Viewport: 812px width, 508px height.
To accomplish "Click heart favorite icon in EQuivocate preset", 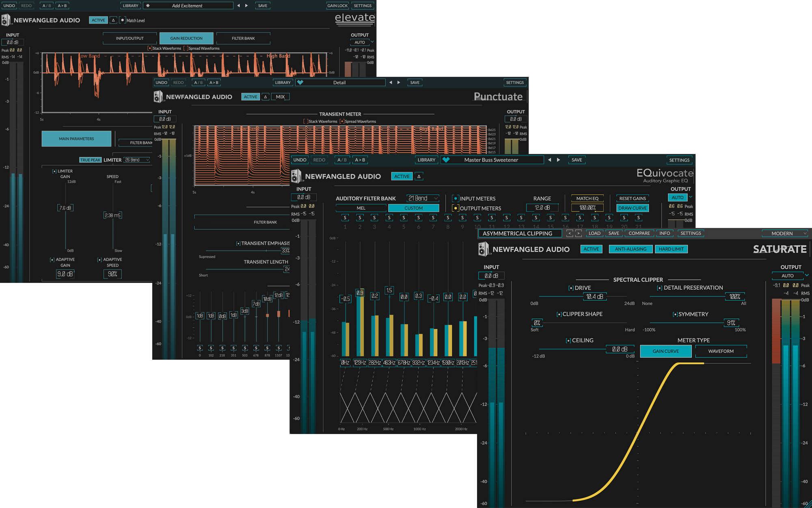I will 446,160.
